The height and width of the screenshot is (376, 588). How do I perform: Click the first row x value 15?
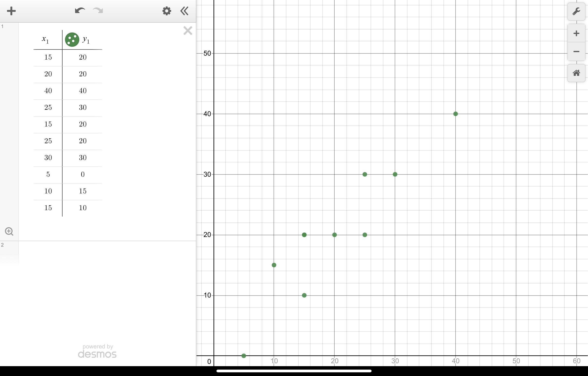tap(48, 58)
